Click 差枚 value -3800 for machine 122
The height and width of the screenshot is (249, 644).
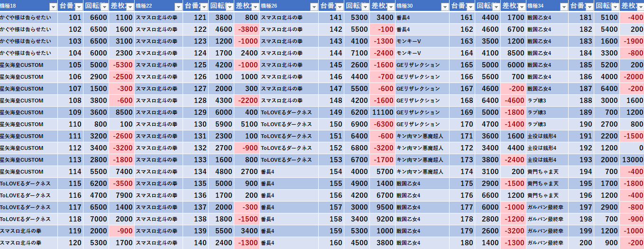tap(247, 29)
